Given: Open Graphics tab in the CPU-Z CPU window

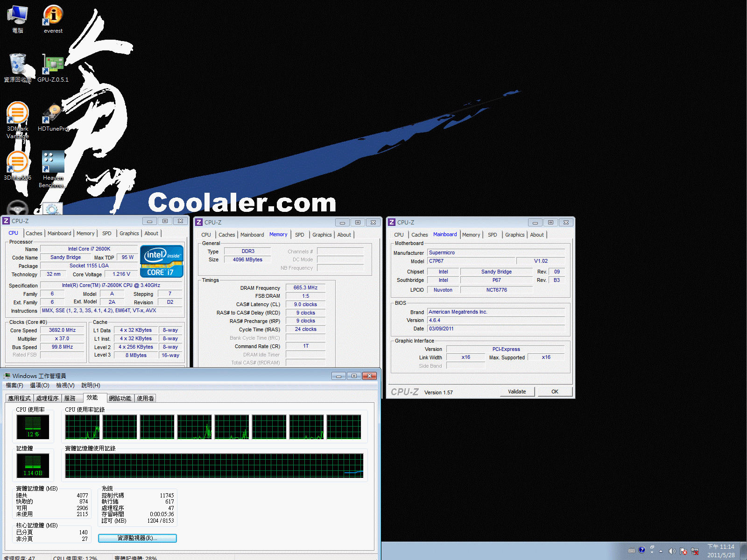Looking at the screenshot, I should click(x=129, y=233).
